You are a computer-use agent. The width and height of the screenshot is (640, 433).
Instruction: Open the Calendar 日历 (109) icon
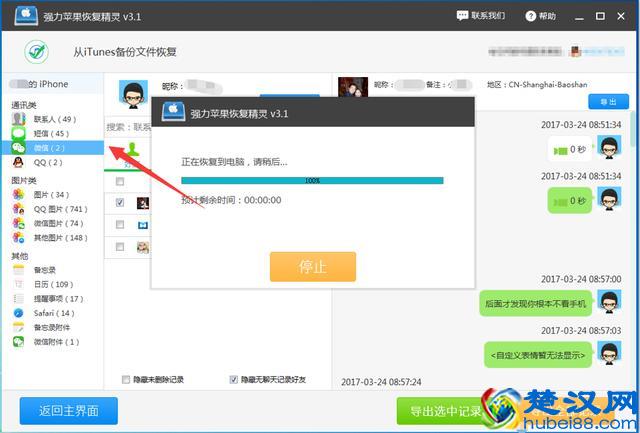point(18,284)
